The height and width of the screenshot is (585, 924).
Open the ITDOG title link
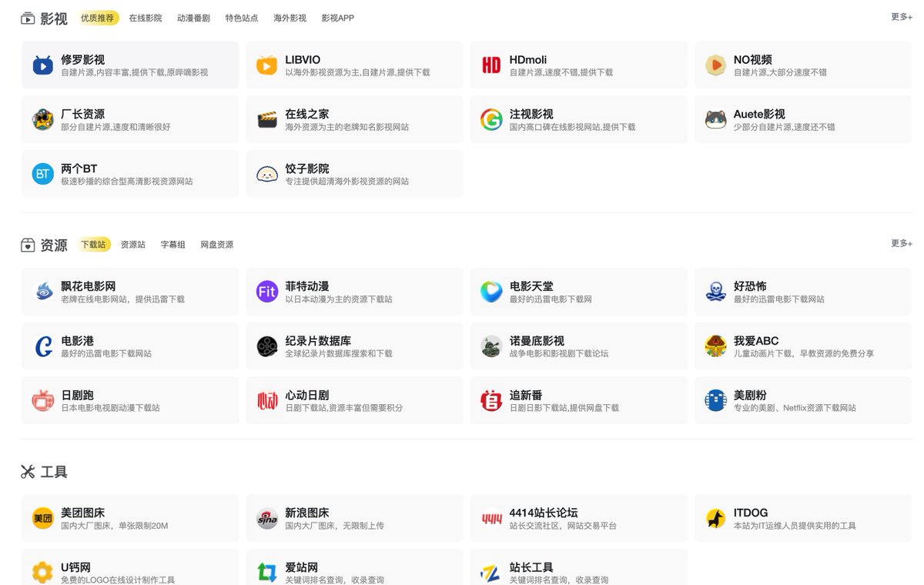point(751,513)
